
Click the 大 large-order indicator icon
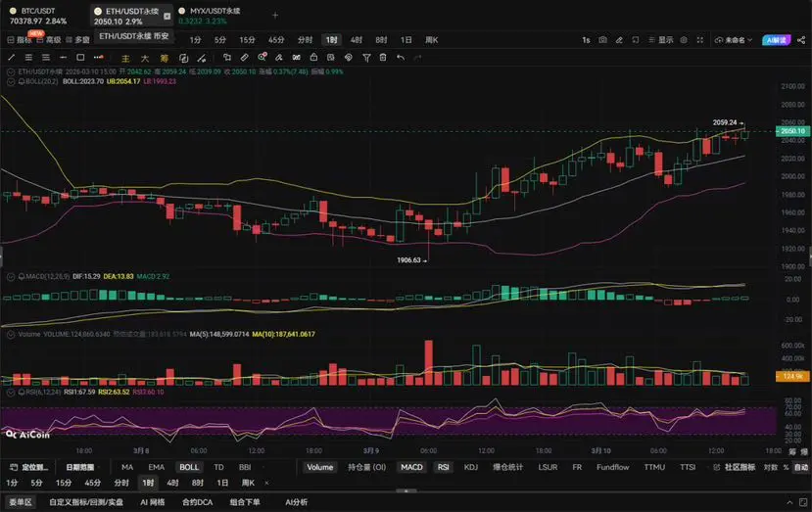point(145,58)
